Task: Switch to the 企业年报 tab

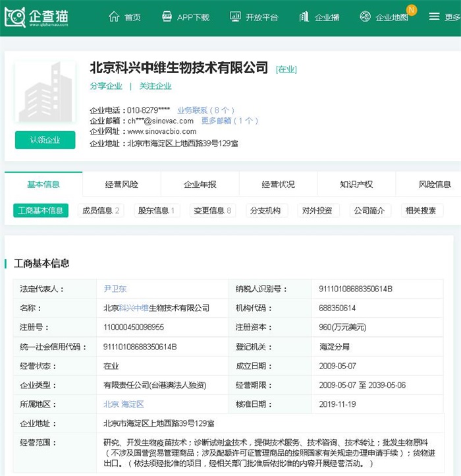Action: click(x=200, y=184)
